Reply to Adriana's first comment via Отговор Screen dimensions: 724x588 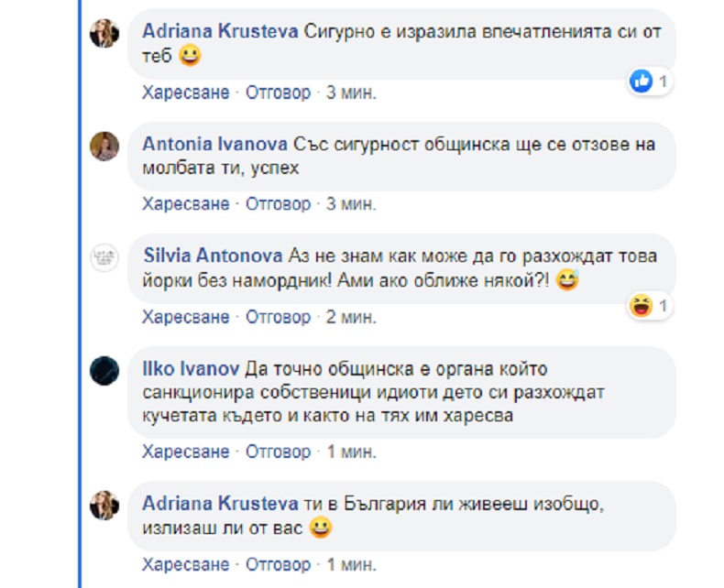coord(279,93)
